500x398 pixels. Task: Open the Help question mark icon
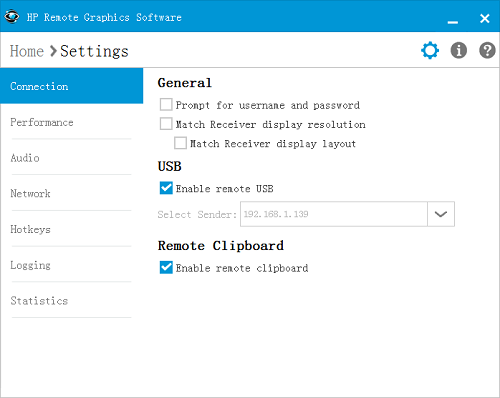pos(487,51)
